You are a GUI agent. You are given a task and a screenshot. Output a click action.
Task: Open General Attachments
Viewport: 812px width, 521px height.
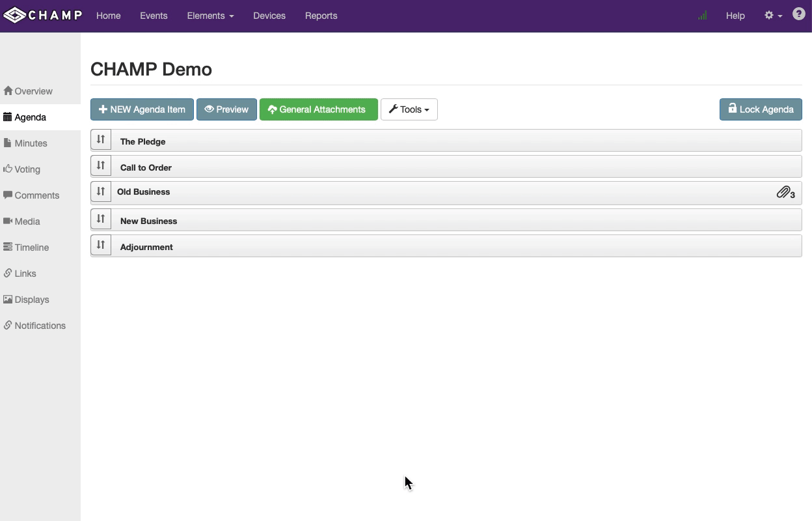[x=318, y=109]
